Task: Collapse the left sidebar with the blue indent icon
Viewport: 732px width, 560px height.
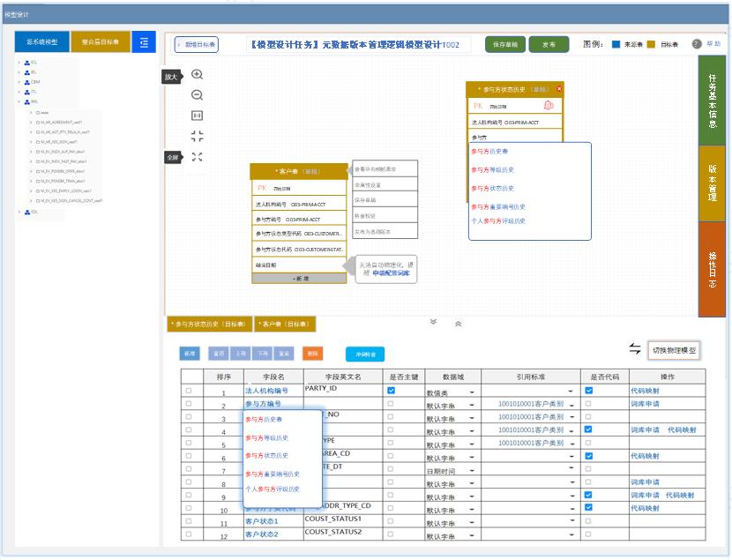Action: [144, 41]
